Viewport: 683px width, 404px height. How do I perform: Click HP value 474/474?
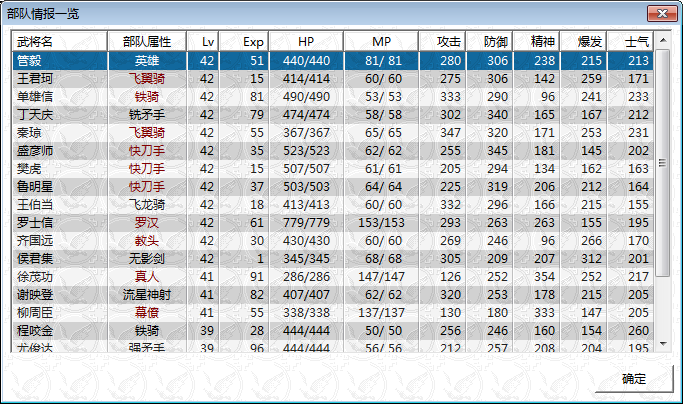[306, 115]
